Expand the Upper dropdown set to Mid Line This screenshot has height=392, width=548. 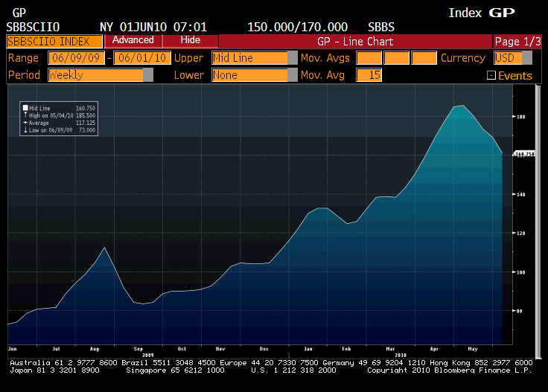click(291, 58)
